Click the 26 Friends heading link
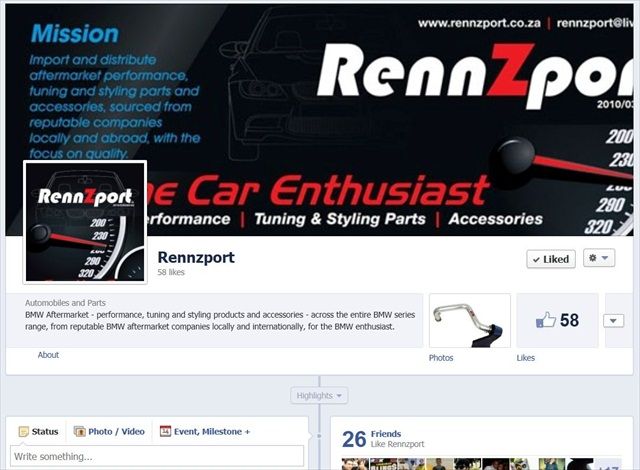The width and height of the screenshot is (640, 470). pos(371,438)
